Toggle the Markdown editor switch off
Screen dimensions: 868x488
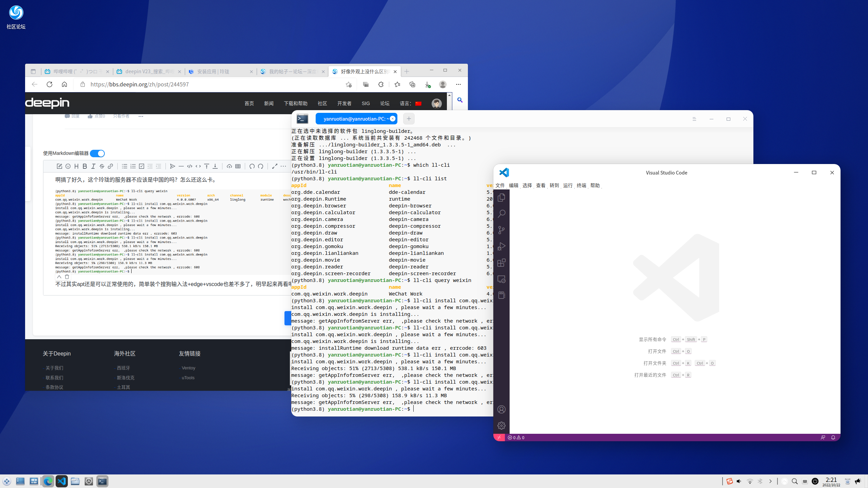[97, 153]
